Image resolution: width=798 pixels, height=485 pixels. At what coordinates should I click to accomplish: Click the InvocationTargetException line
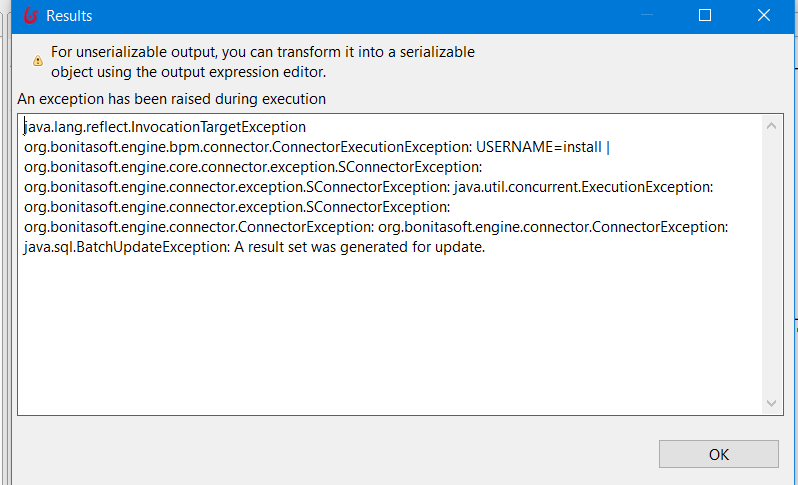pyautogui.click(x=165, y=127)
